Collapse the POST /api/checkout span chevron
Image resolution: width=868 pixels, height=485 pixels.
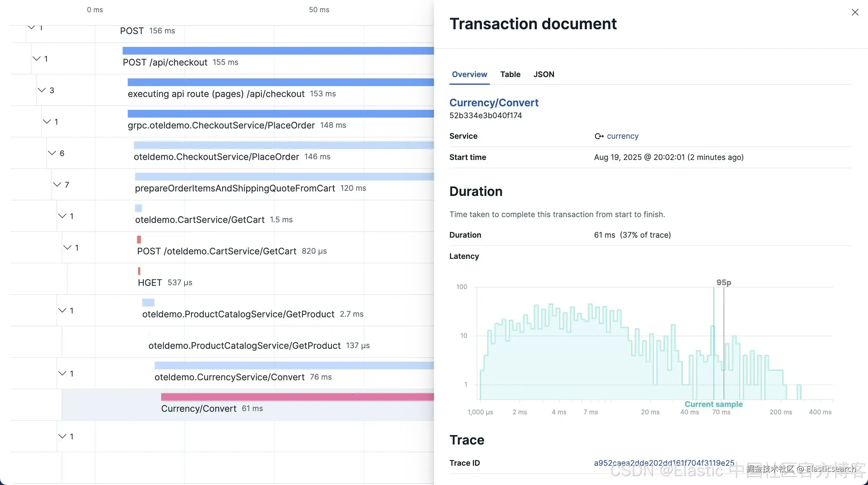[x=36, y=59]
